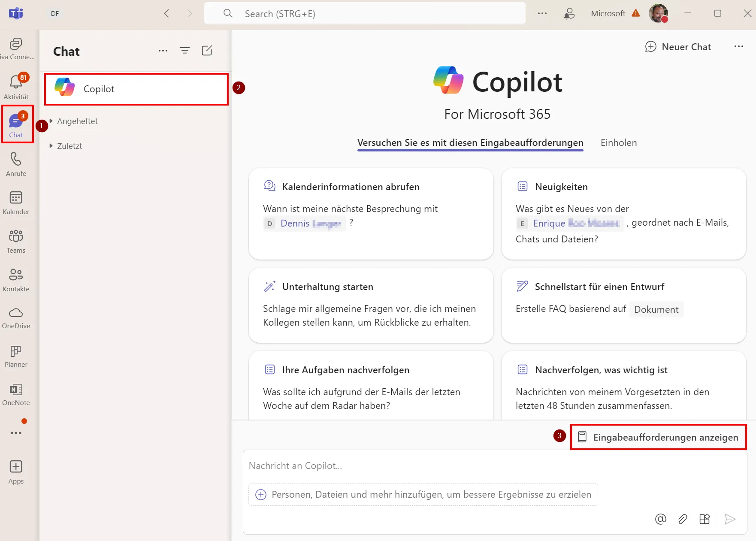The height and width of the screenshot is (541, 756).
Task: Open the attachment paperclip icon
Action: [683, 519]
